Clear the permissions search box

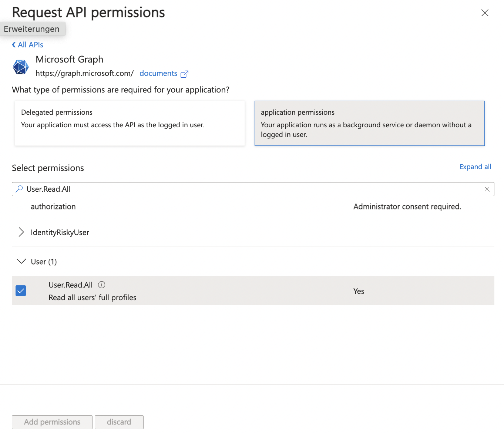click(x=487, y=189)
